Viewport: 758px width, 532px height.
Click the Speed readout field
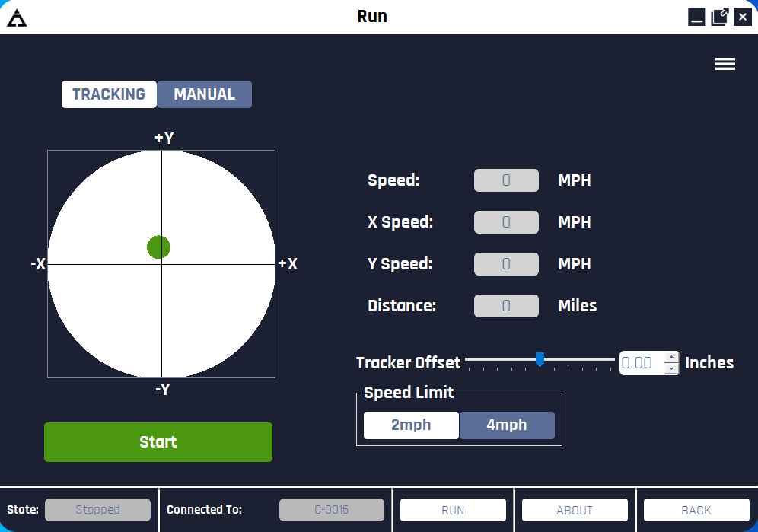point(506,180)
